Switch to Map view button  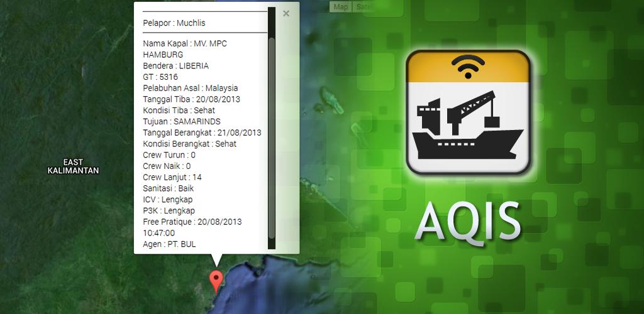(340, 6)
